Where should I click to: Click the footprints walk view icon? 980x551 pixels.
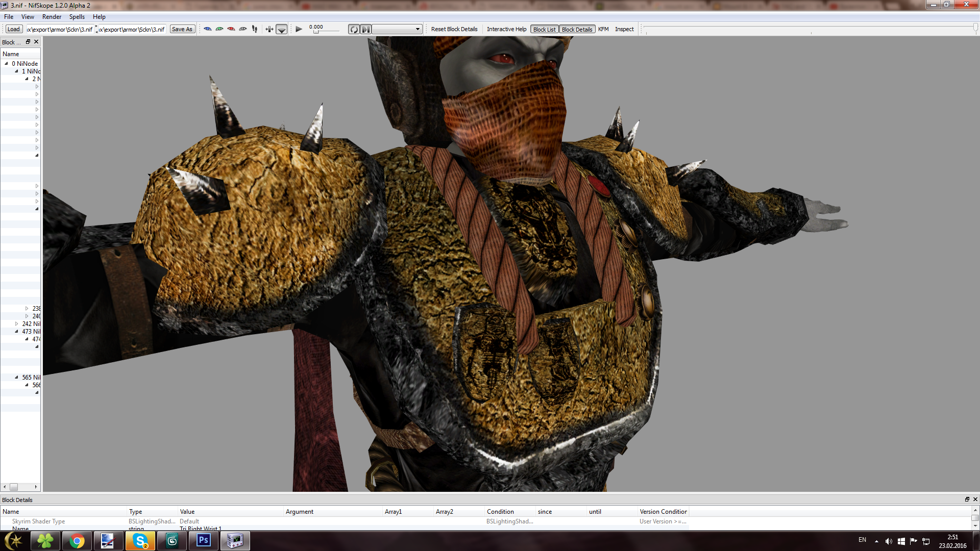pyautogui.click(x=255, y=29)
